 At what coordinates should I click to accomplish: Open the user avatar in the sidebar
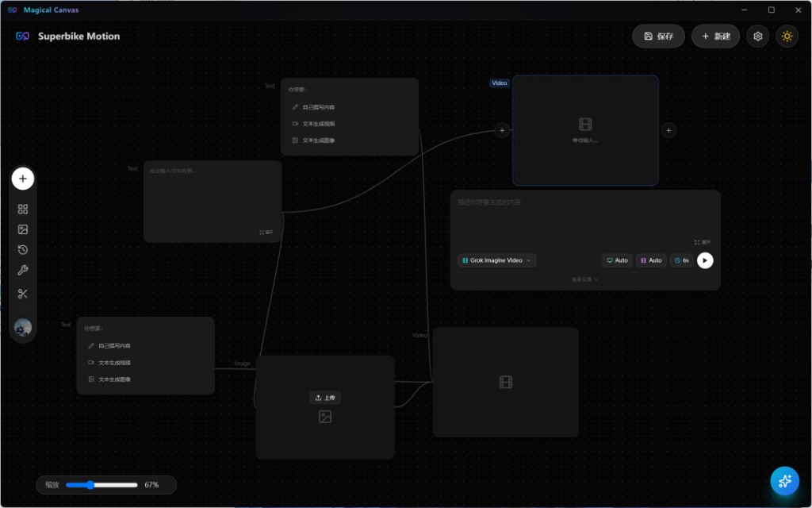(x=23, y=328)
